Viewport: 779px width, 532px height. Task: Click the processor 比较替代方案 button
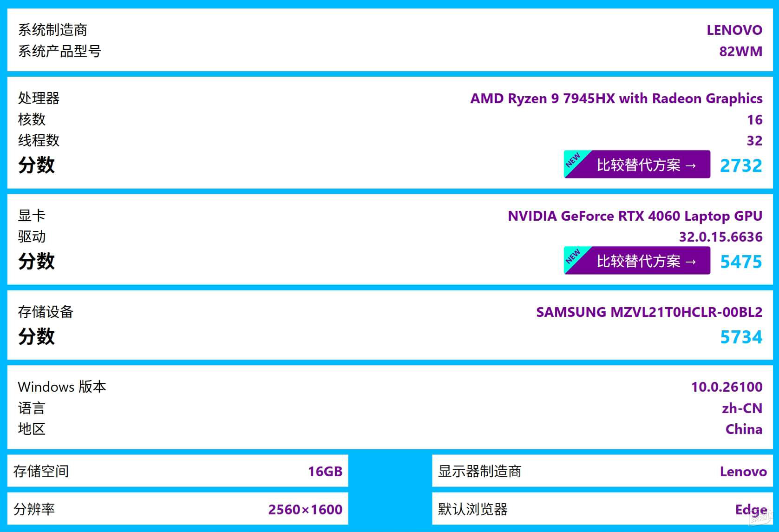tap(637, 164)
